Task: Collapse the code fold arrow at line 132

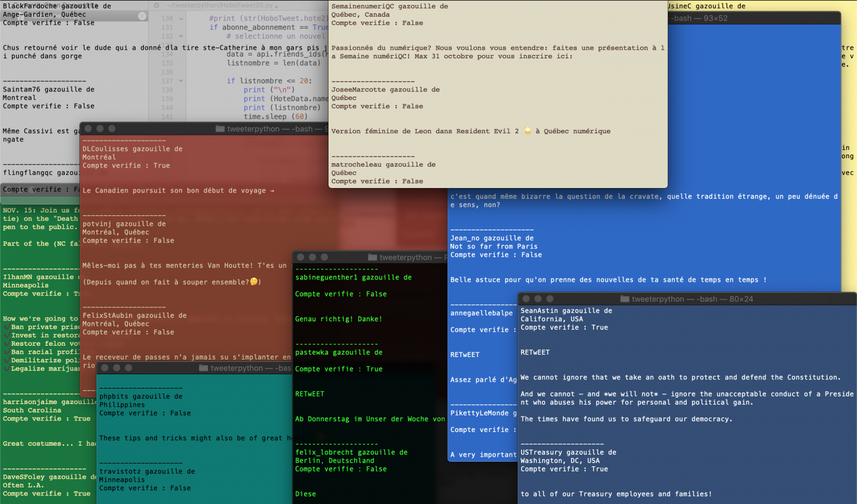Action: pos(181,36)
